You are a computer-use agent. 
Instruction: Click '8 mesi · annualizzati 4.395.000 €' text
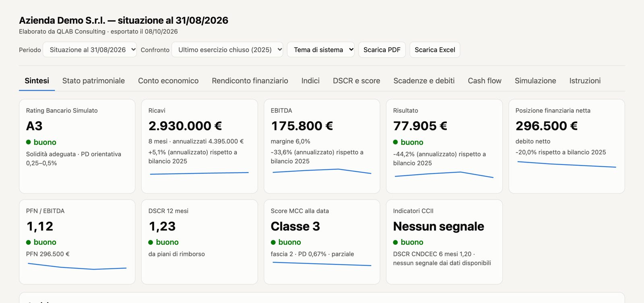pos(196,141)
